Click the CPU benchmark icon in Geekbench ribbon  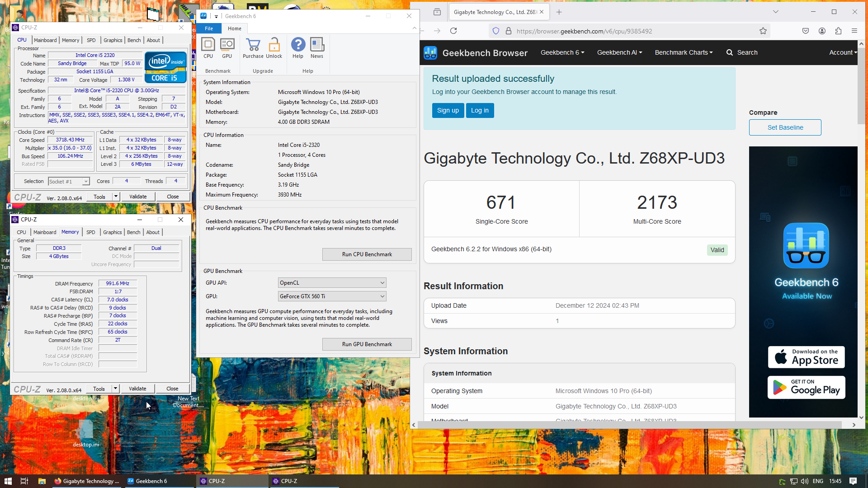point(208,48)
